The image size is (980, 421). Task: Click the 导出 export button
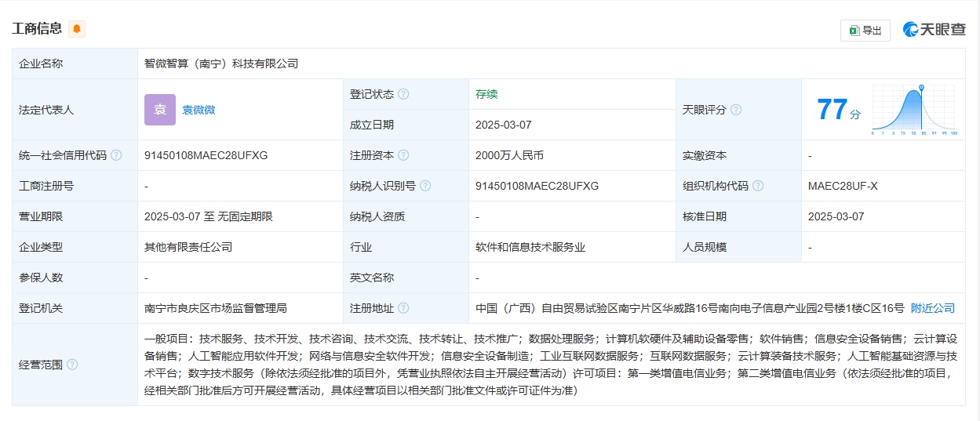865,31
